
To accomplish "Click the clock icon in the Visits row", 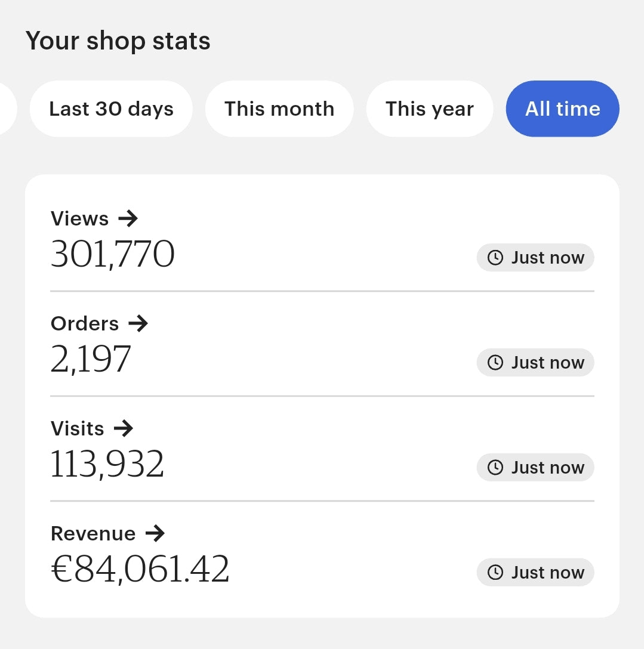I will (495, 468).
